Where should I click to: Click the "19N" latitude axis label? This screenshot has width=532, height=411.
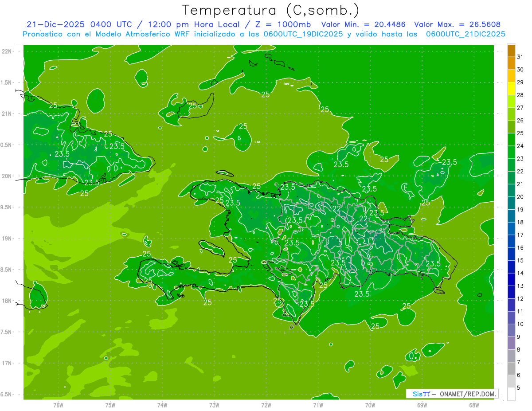pos(6,238)
